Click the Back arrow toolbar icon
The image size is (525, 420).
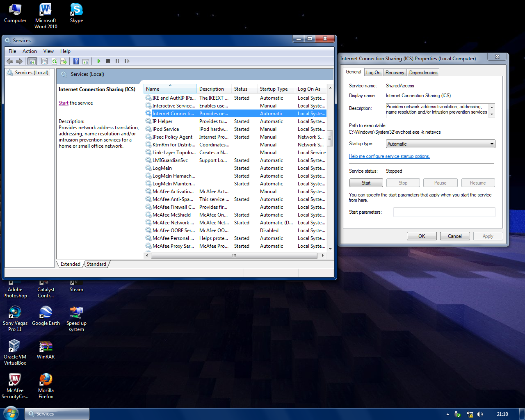[10, 61]
